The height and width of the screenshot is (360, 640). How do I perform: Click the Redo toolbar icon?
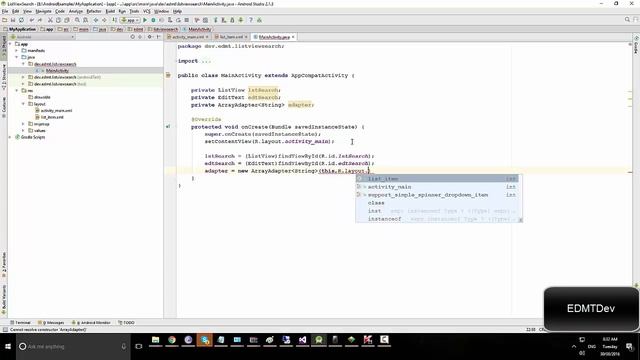pyautogui.click(x=40, y=20)
